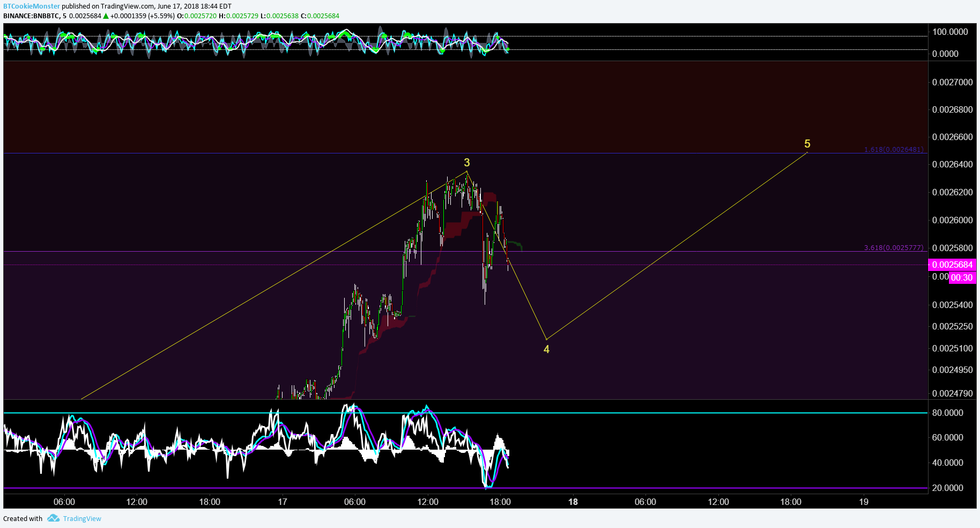
Task: Click the 1.618(0.0026481) Fibonacci label
Action: tap(894, 150)
